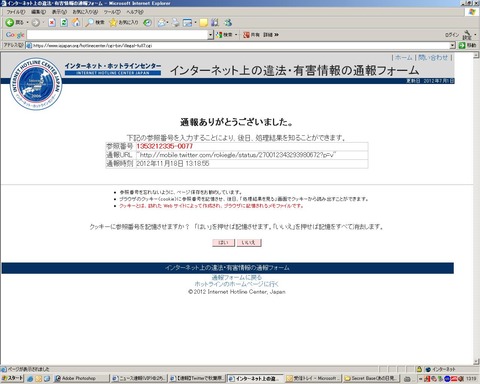Open the browser Home icon

[x=76, y=23]
